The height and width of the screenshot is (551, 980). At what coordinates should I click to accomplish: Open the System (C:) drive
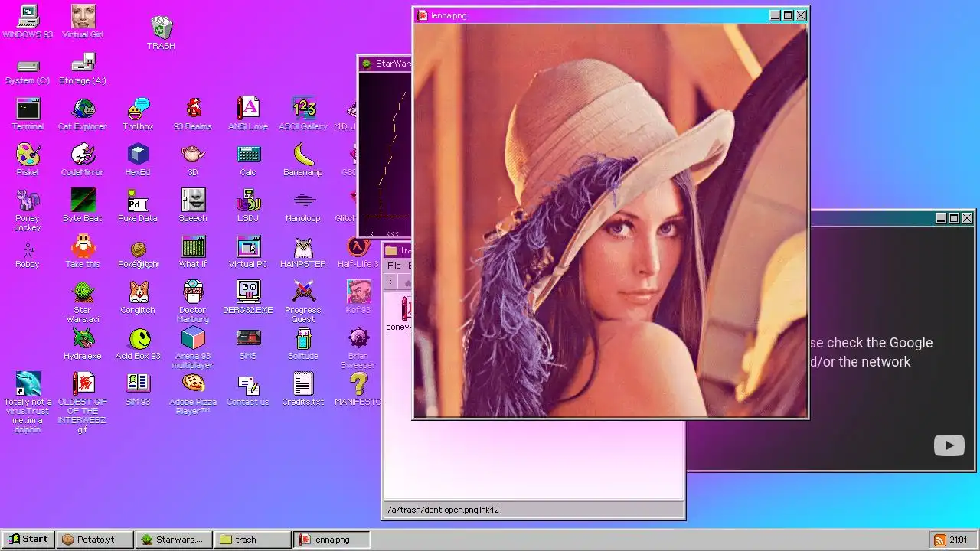(x=28, y=71)
